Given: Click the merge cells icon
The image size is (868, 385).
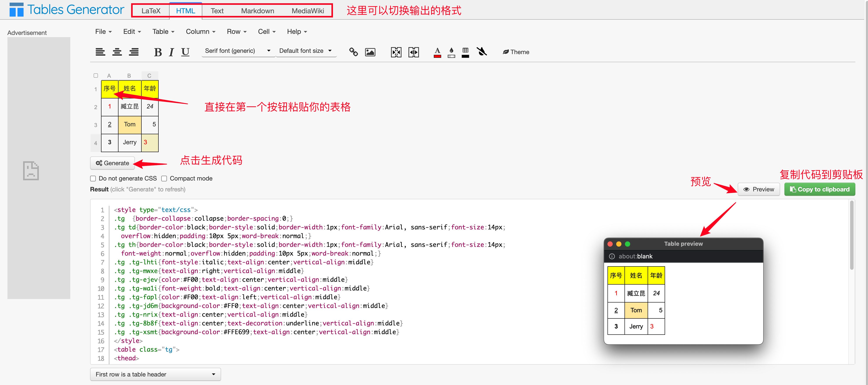Looking at the screenshot, I should 396,52.
